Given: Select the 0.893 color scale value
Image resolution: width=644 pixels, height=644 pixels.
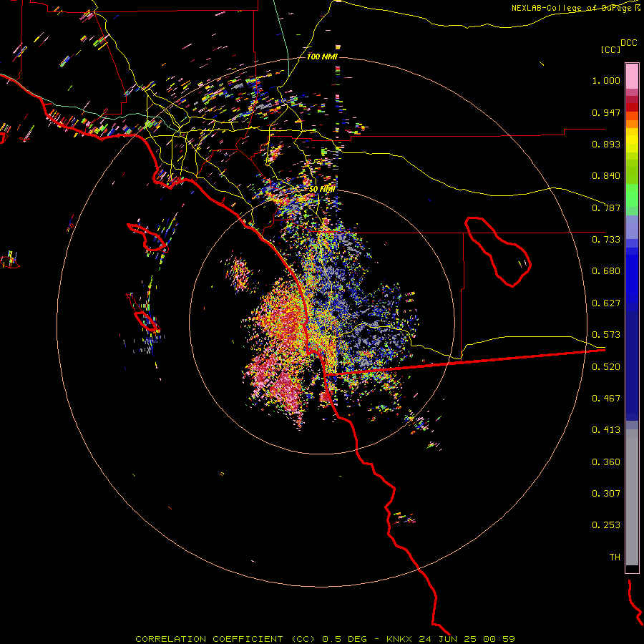Looking at the screenshot, I should point(606,144).
